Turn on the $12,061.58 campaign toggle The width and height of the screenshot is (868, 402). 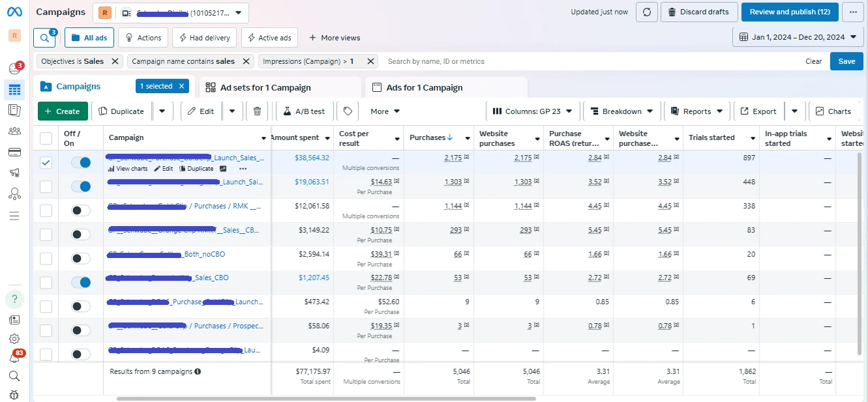(81, 210)
